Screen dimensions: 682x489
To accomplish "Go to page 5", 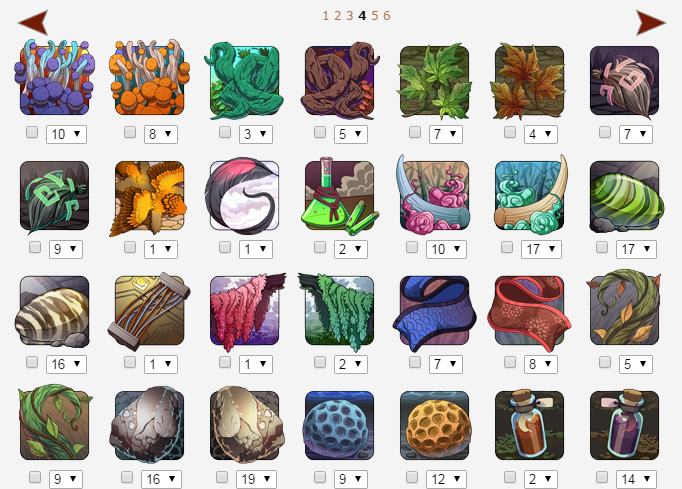I will pyautogui.click(x=374, y=16).
